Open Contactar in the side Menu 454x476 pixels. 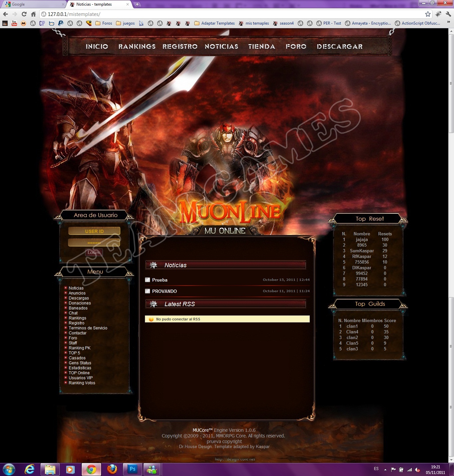(x=77, y=333)
